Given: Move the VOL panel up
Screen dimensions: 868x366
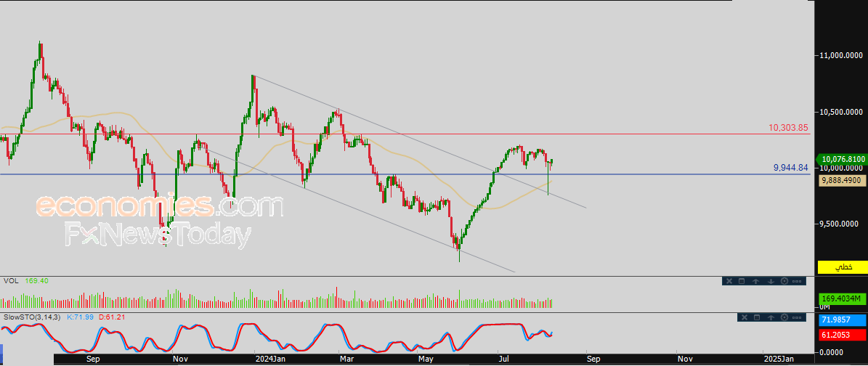Looking at the screenshot, I should coord(755,281).
